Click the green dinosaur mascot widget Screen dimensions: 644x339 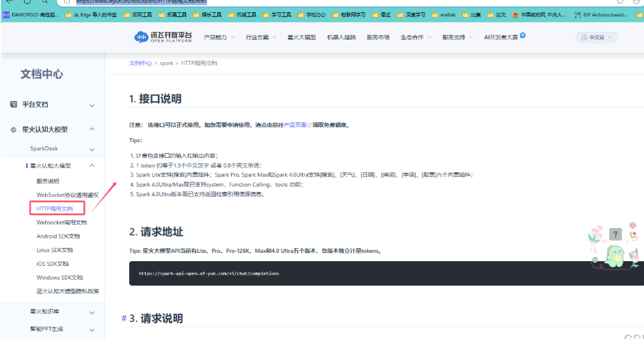[x=615, y=256]
